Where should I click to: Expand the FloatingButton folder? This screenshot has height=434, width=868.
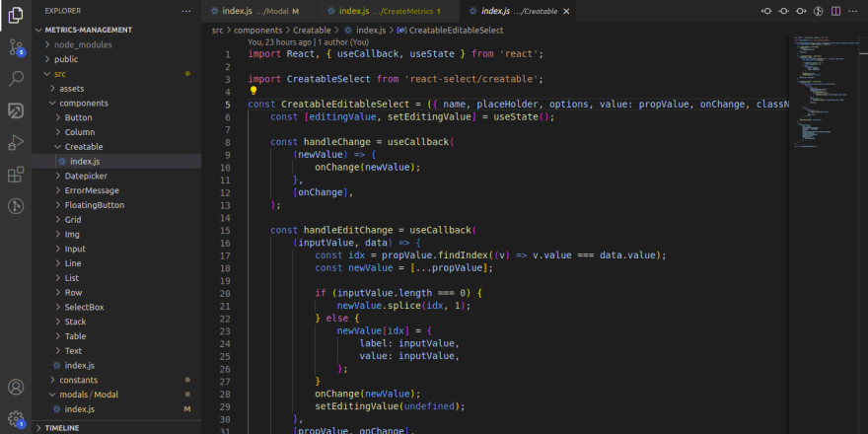pyautogui.click(x=117, y=205)
